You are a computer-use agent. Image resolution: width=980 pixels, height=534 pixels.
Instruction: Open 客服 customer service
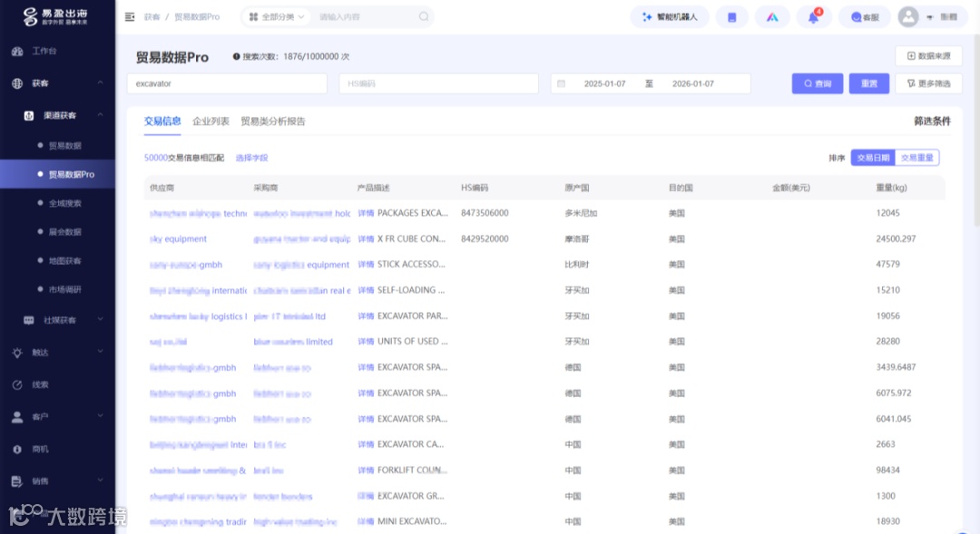(865, 17)
